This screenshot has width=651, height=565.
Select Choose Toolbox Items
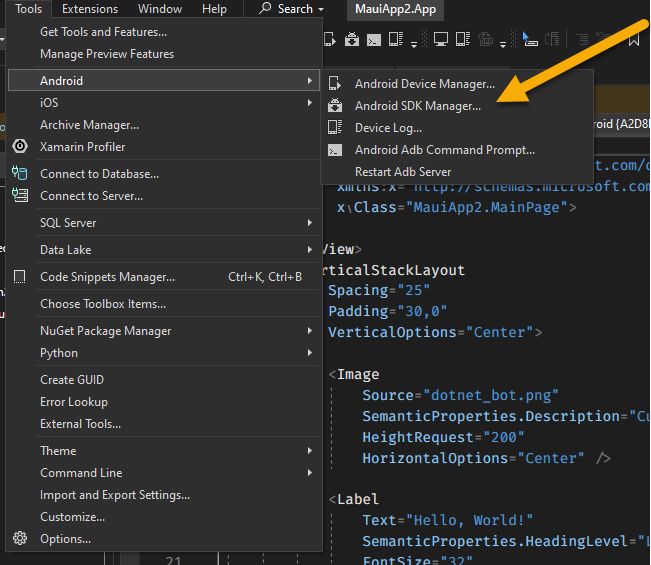pyautogui.click(x=164, y=303)
